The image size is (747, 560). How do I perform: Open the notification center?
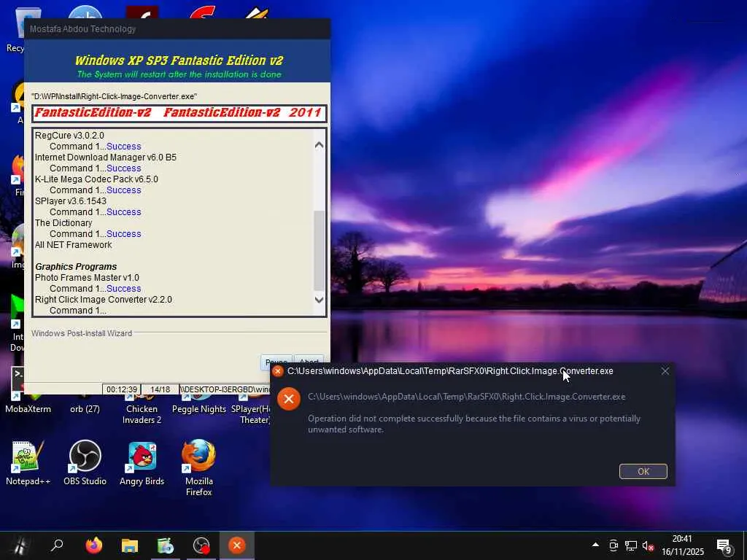pyautogui.click(x=724, y=546)
